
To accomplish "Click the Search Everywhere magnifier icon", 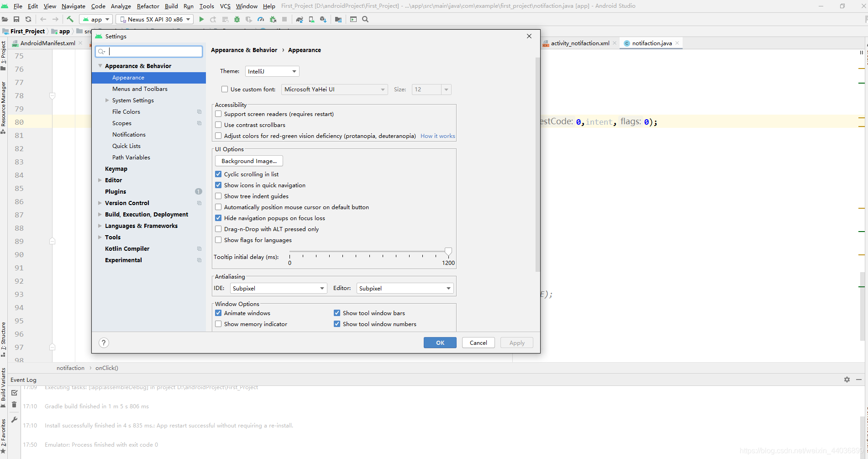I will (x=365, y=19).
